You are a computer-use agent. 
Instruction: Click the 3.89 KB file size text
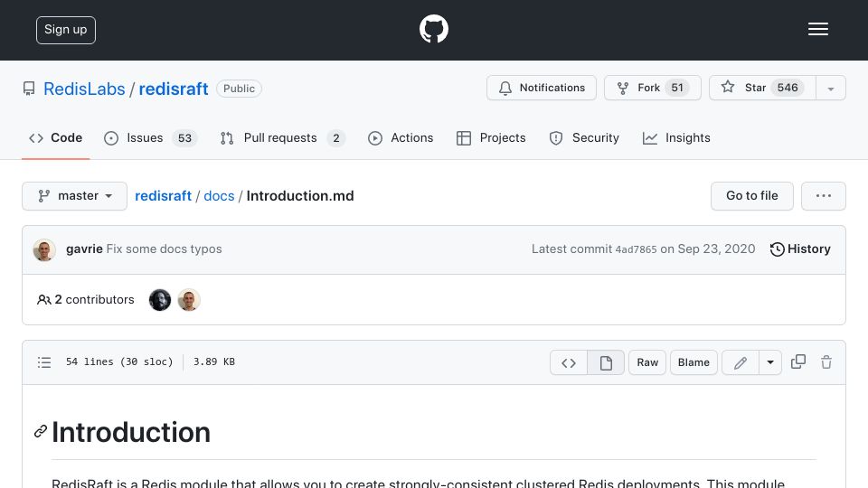tap(214, 361)
